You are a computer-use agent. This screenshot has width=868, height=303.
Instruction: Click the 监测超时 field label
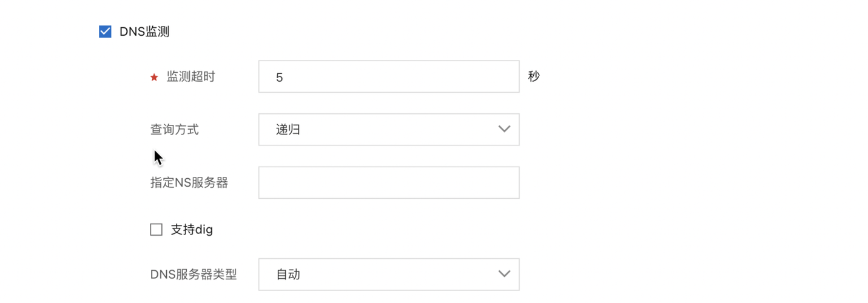[x=190, y=77]
